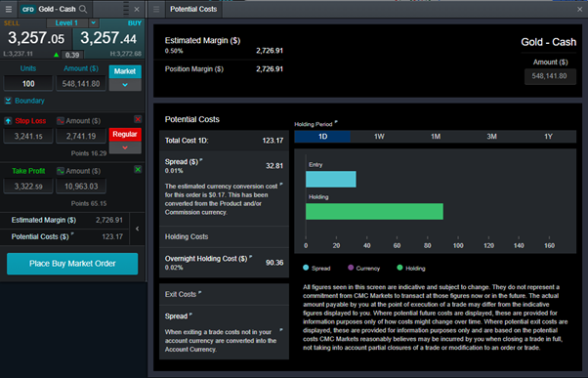Open the hamburger menu in order ticket

(8, 9)
